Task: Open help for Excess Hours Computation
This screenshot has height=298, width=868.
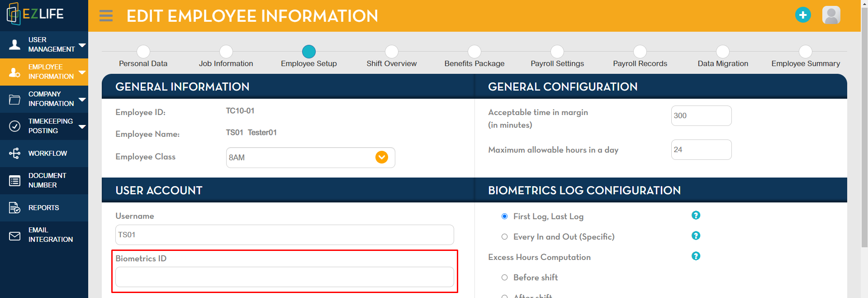Action: (696, 256)
